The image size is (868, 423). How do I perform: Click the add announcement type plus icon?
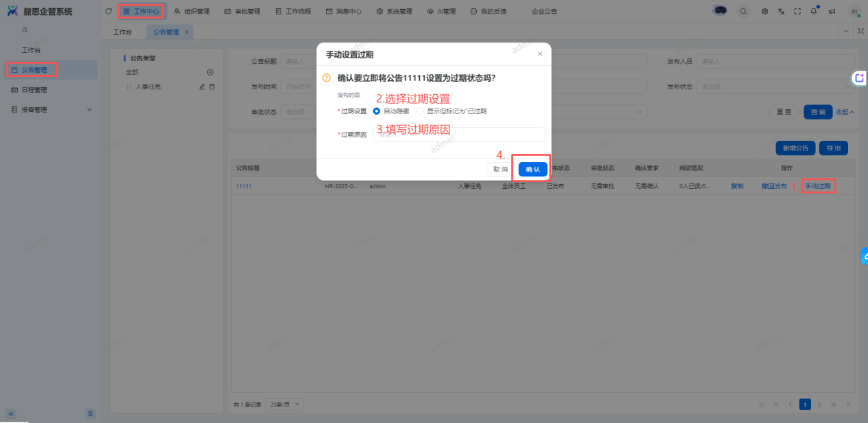point(210,72)
